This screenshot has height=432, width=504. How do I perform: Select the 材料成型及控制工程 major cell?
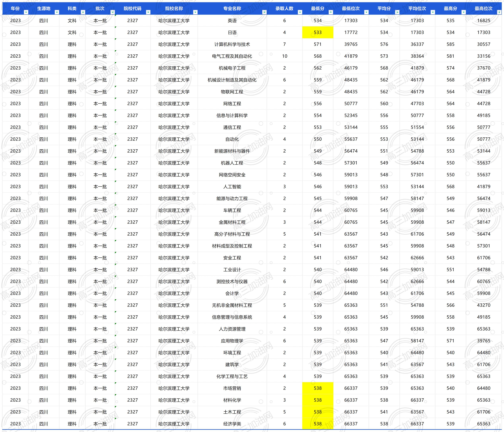[x=232, y=246]
